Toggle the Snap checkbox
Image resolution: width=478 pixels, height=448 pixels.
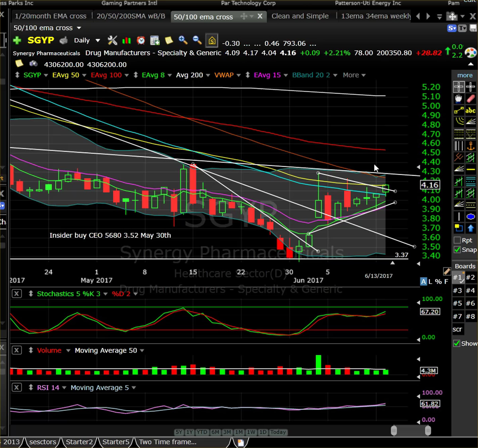coord(457,250)
